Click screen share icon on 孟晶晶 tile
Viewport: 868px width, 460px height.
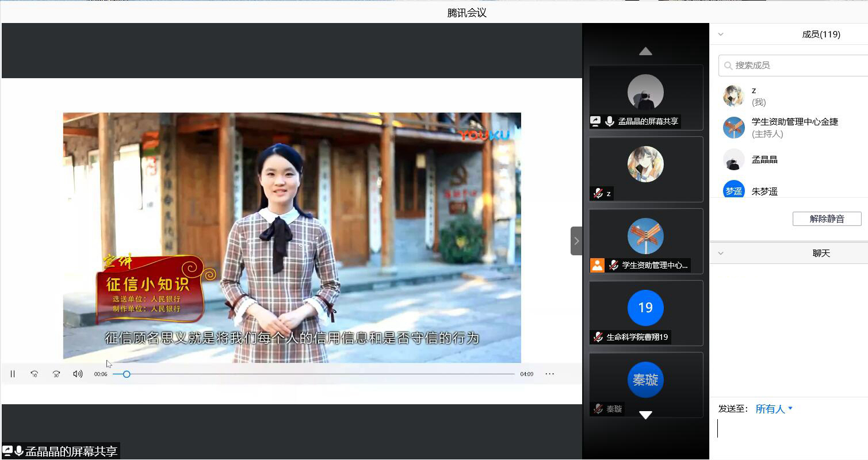[x=596, y=121]
